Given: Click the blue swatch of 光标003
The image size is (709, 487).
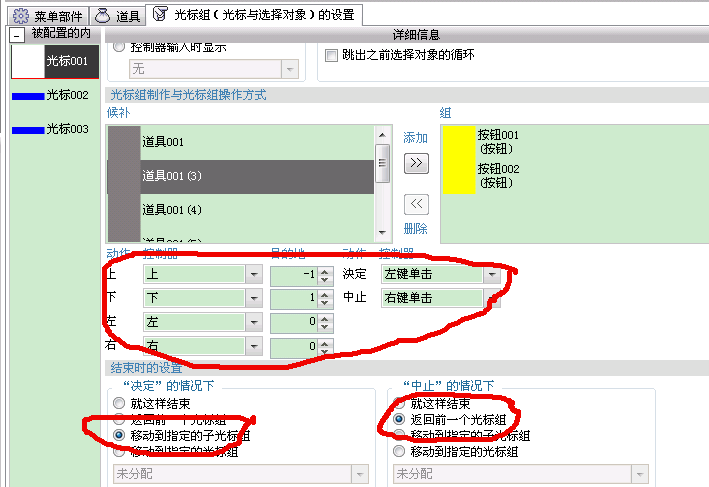Looking at the screenshot, I should coord(28,130).
